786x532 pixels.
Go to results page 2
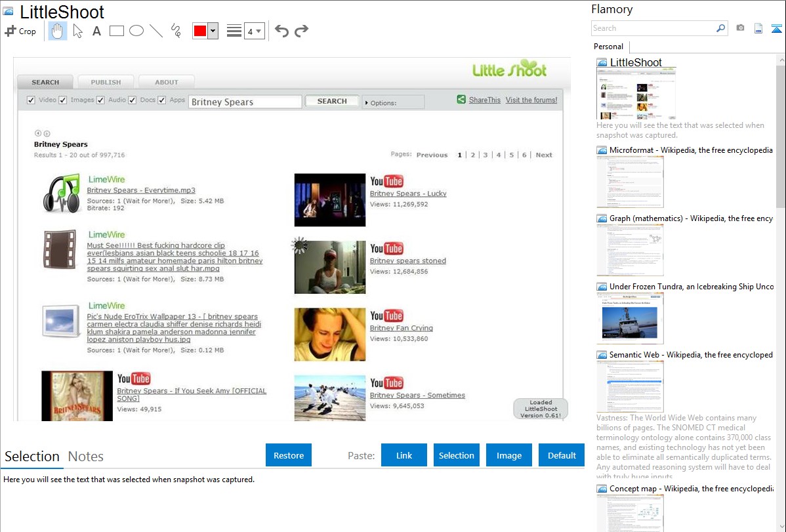tap(472, 155)
